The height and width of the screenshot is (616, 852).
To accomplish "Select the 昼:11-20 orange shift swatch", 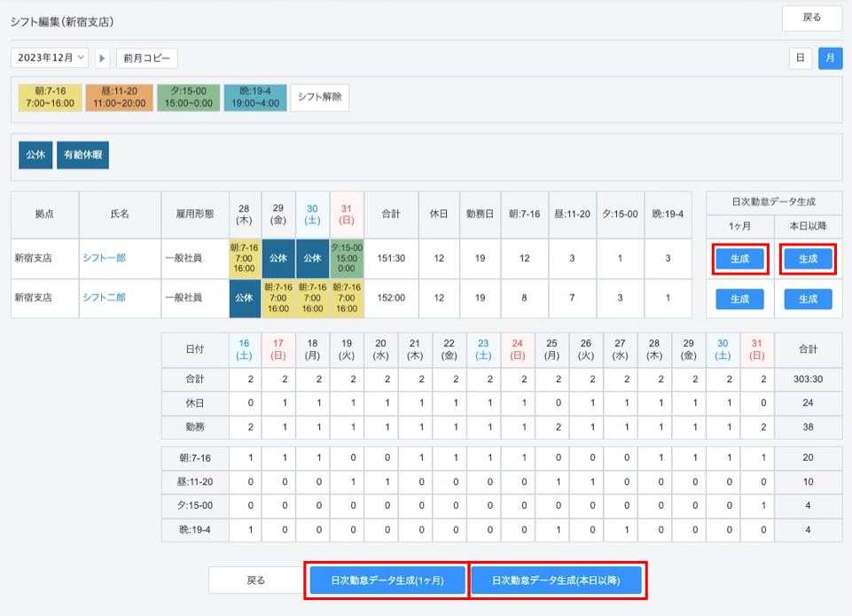I will (x=120, y=97).
